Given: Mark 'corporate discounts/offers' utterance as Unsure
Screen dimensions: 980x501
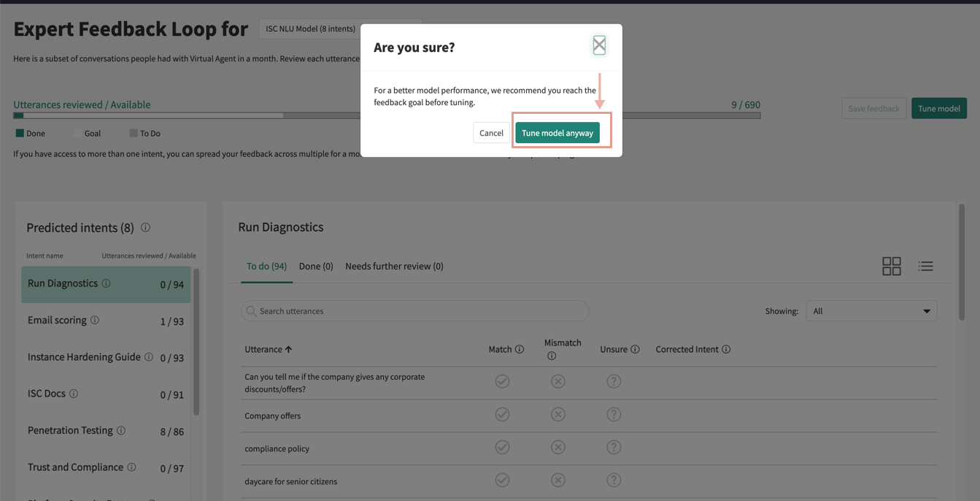Looking at the screenshot, I should [x=614, y=381].
